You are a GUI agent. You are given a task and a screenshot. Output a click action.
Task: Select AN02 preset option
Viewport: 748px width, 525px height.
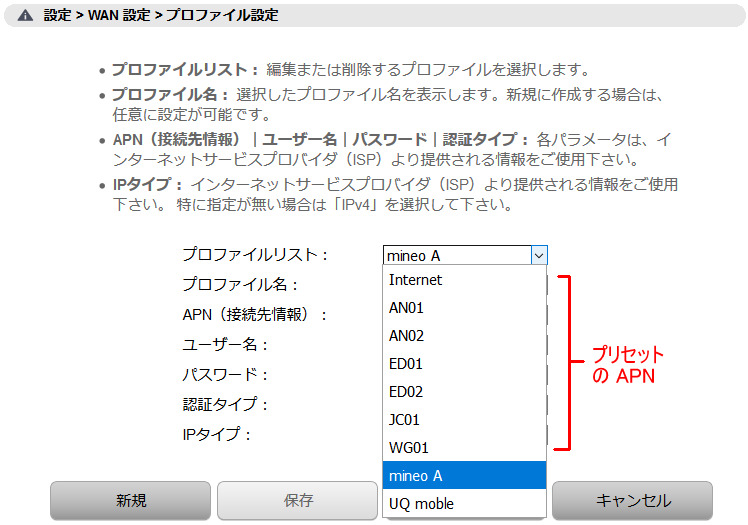(464, 336)
